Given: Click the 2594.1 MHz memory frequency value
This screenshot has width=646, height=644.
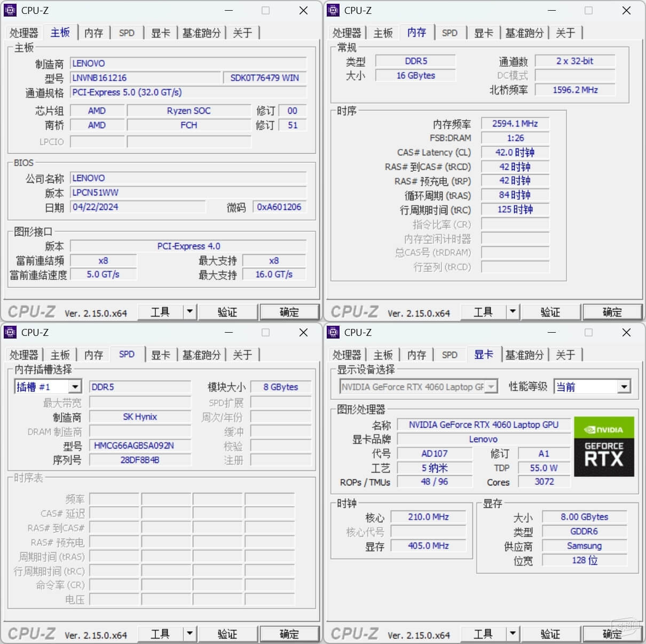Looking at the screenshot, I should tap(515, 123).
